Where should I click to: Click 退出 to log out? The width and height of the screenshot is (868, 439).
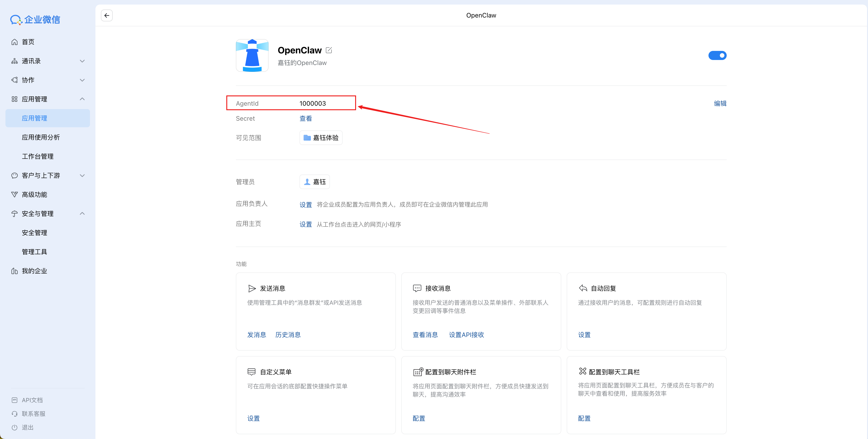(x=28, y=427)
